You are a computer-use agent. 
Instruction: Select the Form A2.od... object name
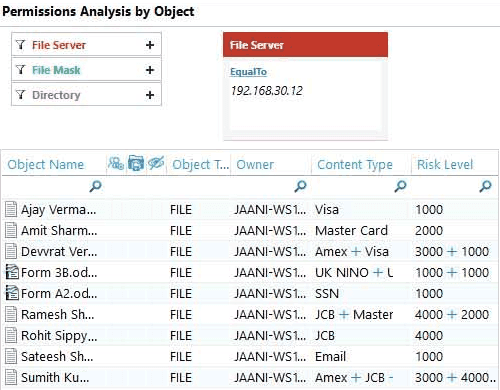(x=59, y=294)
